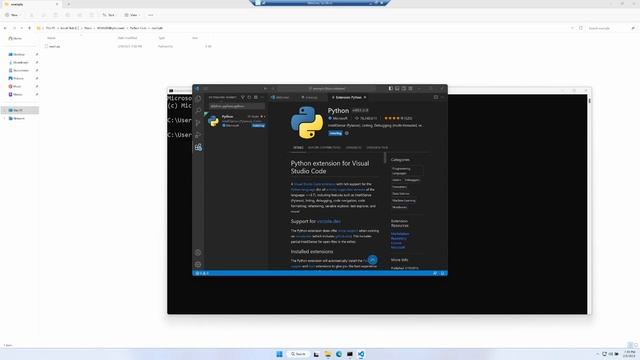Select Desktop in File Explorer sidebar

(19, 54)
